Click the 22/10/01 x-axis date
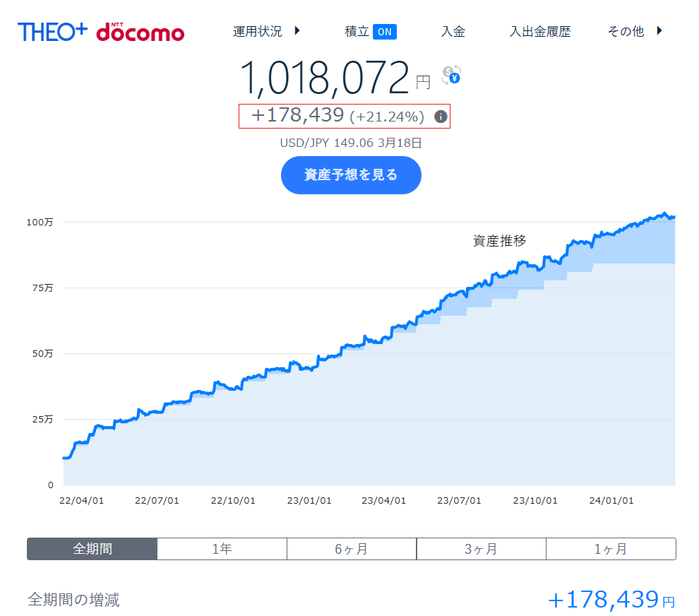 coord(233,500)
